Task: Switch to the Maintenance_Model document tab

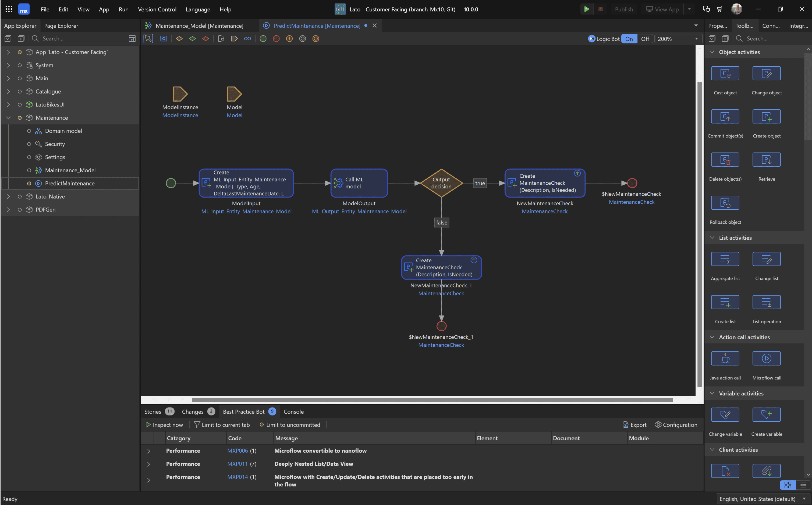Action: coord(199,26)
